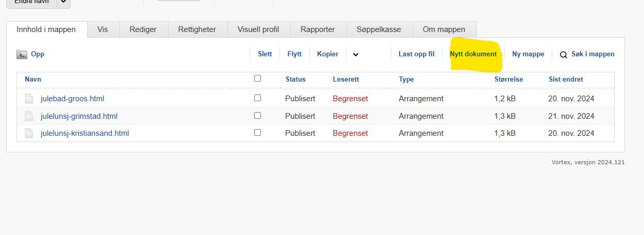
Task: Expand the chevron dropdown next to Kopier
Action: 356,54
